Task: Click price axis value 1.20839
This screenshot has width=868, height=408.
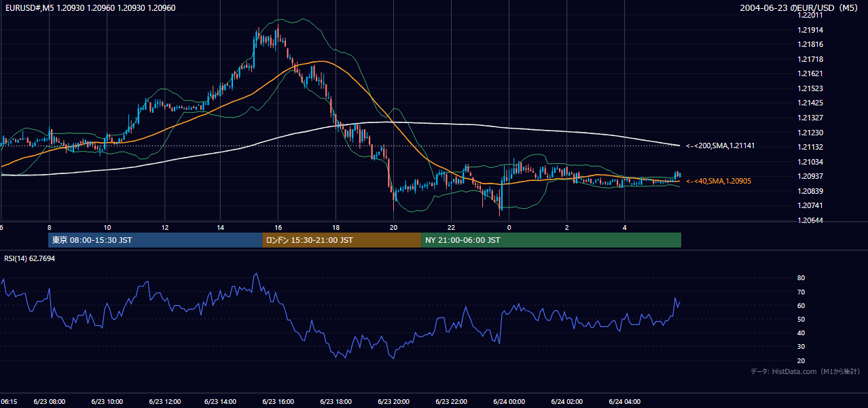Action: pyautogui.click(x=810, y=191)
